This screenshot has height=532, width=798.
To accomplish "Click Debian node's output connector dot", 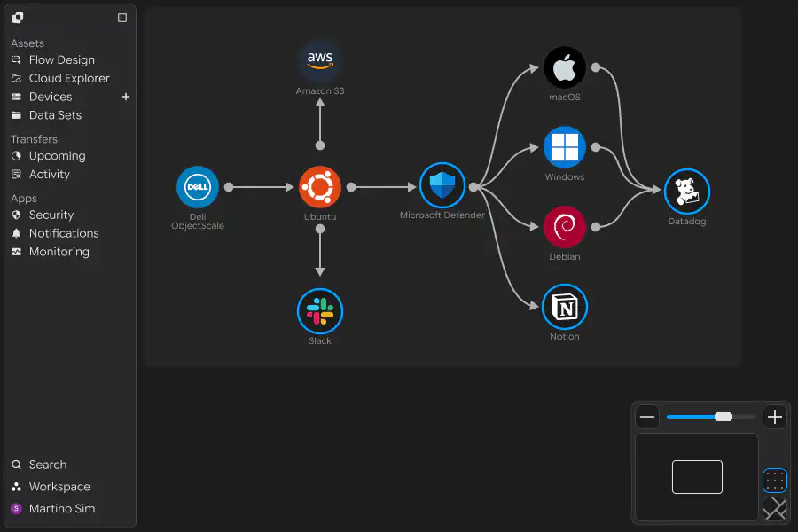I will coord(596,227).
